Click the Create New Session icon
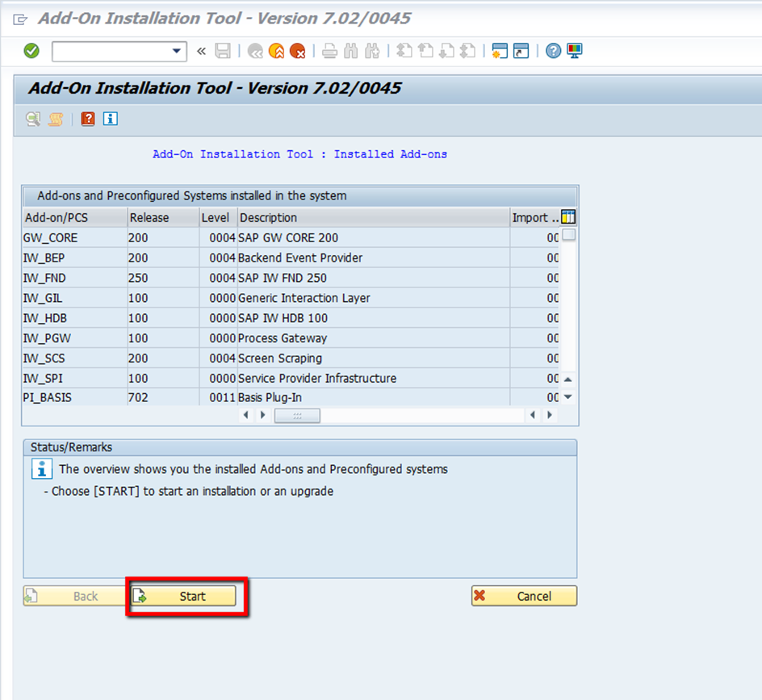The height and width of the screenshot is (700, 762). click(499, 51)
